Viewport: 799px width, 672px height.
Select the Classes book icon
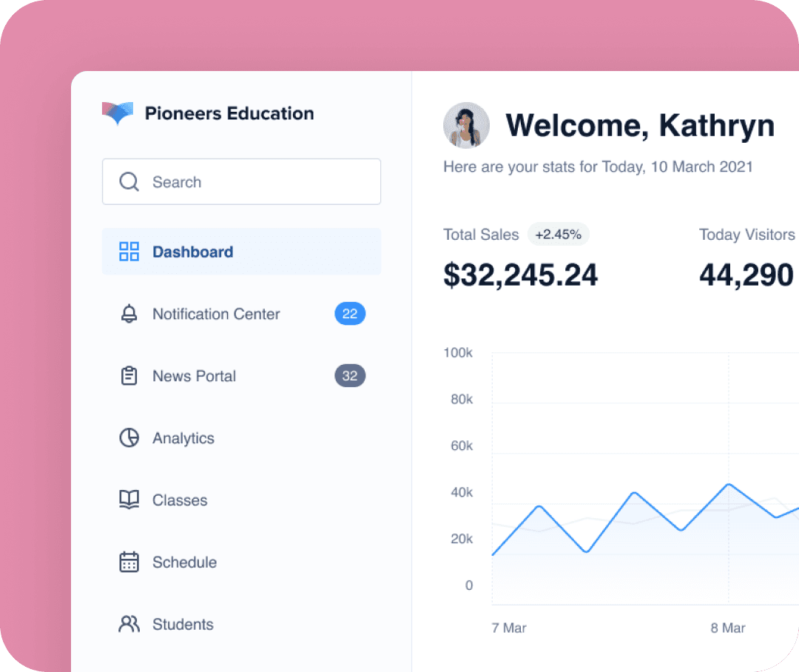(x=129, y=500)
